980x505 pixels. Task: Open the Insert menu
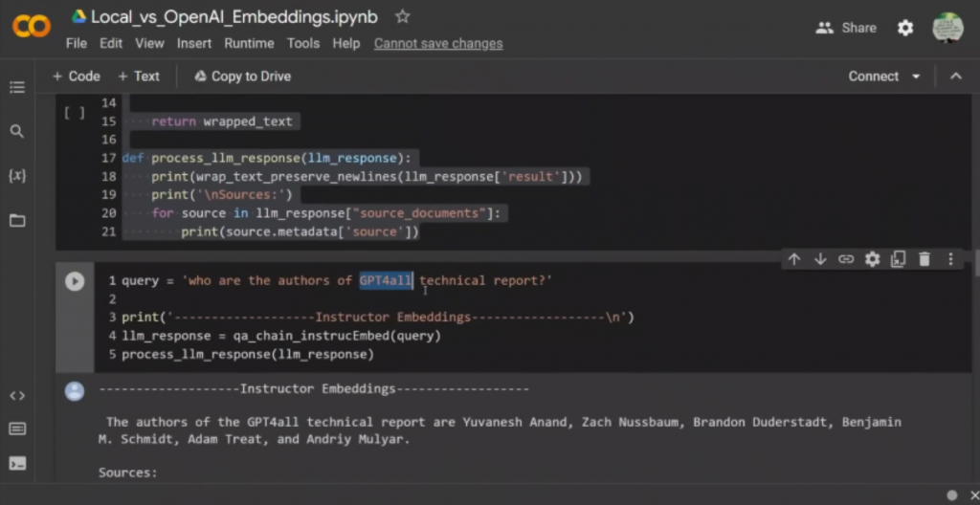tap(193, 44)
